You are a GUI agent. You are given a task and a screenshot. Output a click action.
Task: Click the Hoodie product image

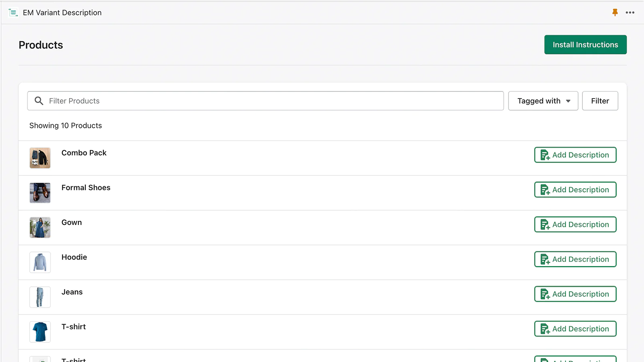coord(40,262)
